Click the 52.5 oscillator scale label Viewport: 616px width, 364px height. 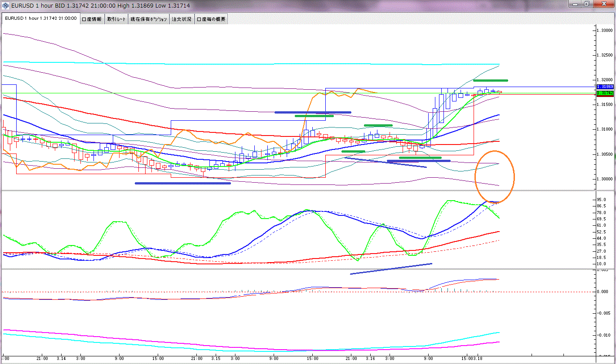tap(602, 232)
